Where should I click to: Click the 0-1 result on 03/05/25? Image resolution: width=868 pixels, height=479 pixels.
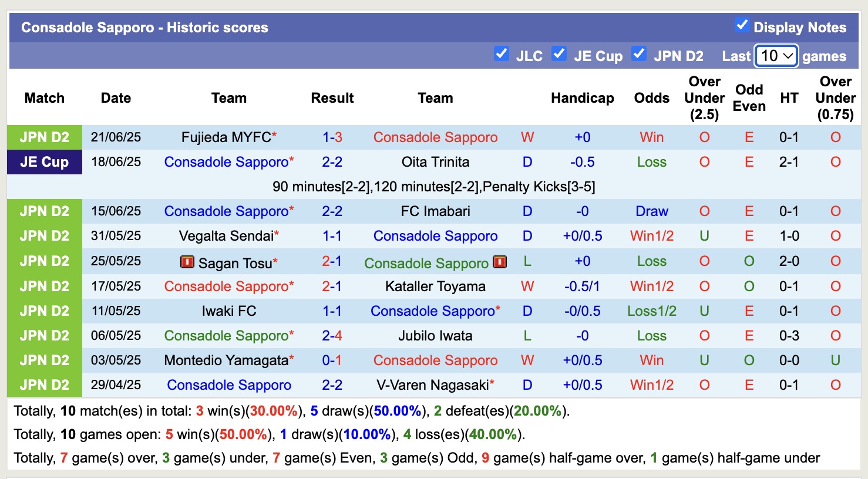pyautogui.click(x=332, y=360)
